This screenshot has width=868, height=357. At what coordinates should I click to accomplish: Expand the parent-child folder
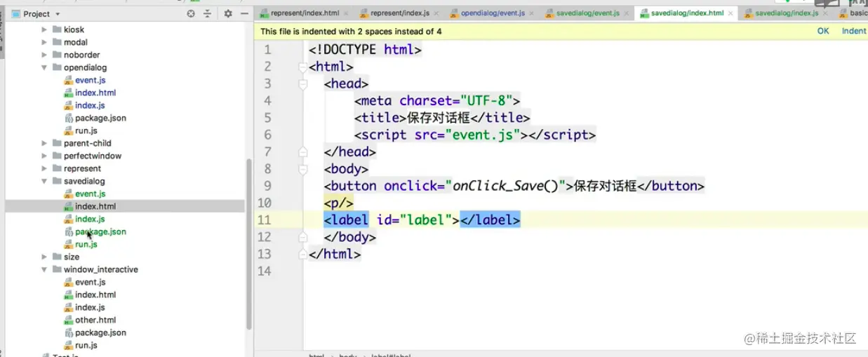[x=45, y=143]
